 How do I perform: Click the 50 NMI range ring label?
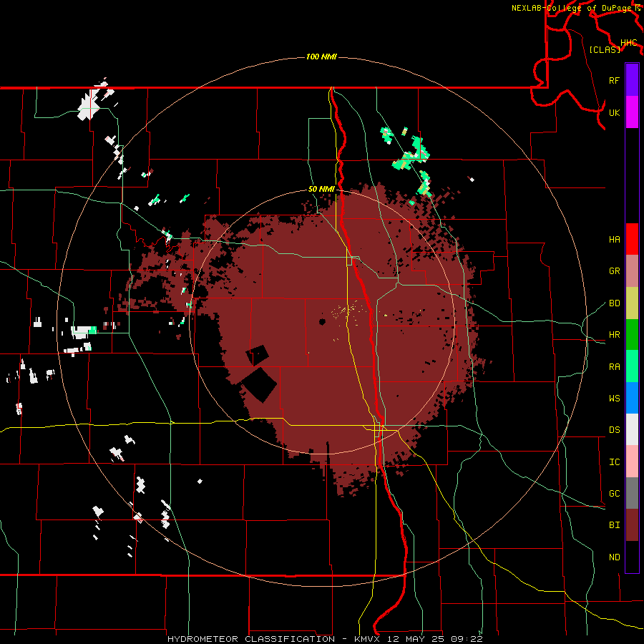[321, 189]
